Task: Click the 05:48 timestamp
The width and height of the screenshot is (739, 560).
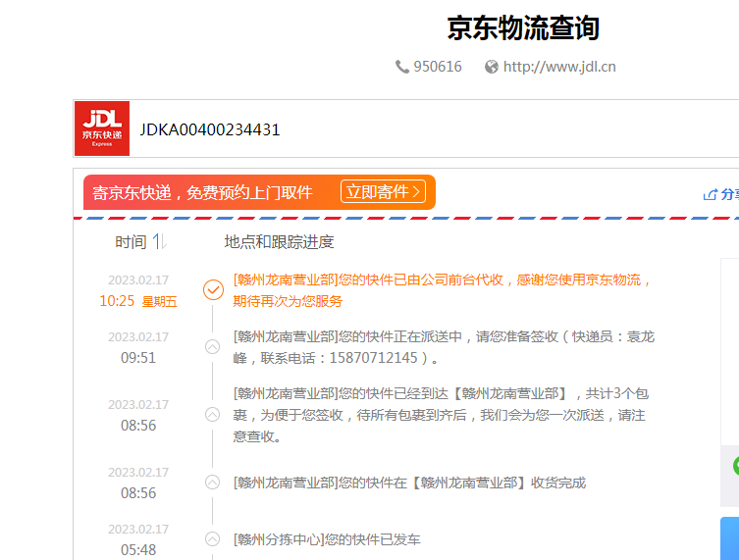Action: point(138,549)
